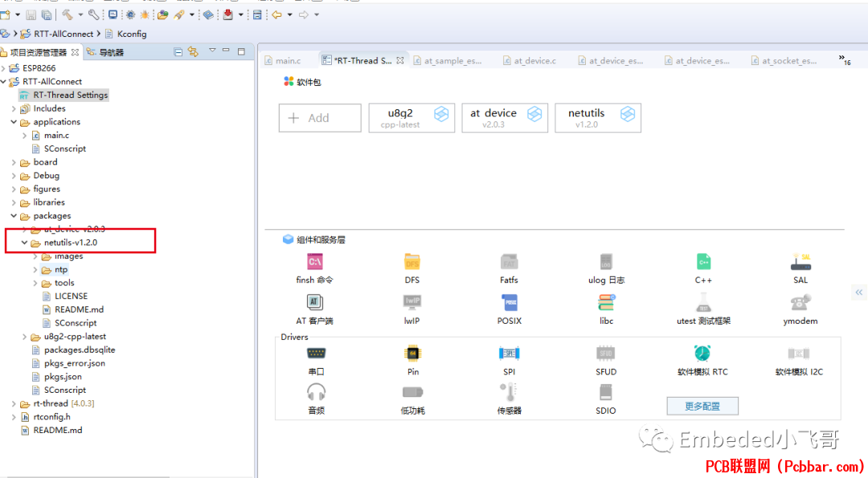868x478 pixels.
Task: Switch to the at_sample_es... editor tab
Action: [x=448, y=60]
